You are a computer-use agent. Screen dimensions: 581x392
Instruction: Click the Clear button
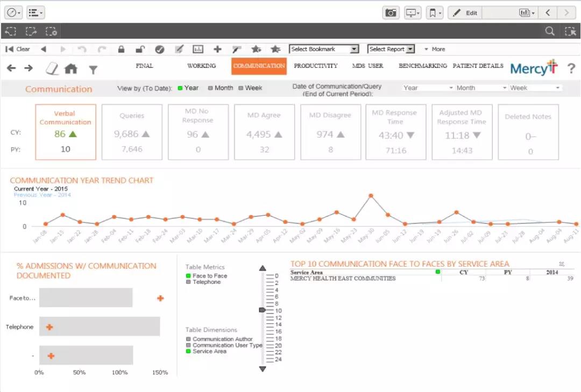pos(18,49)
